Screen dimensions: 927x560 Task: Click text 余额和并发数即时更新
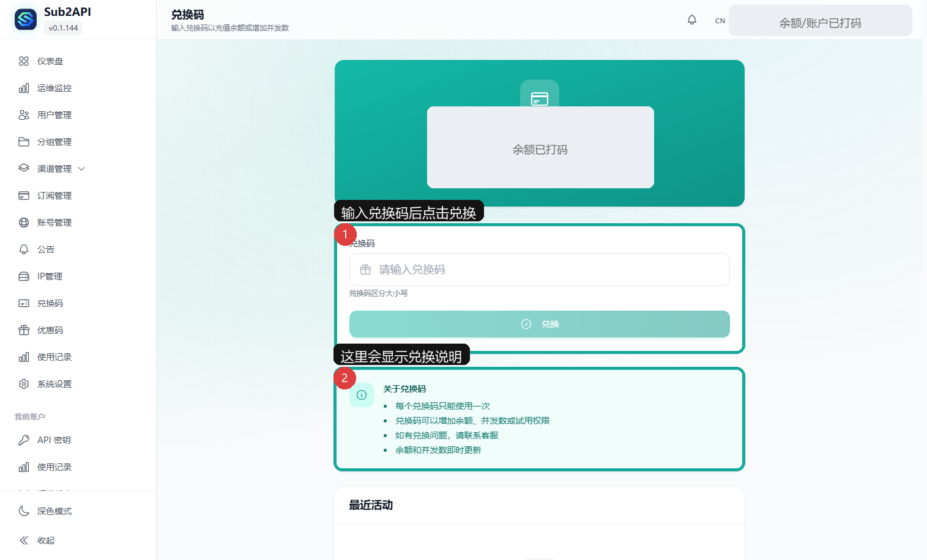[438, 450]
